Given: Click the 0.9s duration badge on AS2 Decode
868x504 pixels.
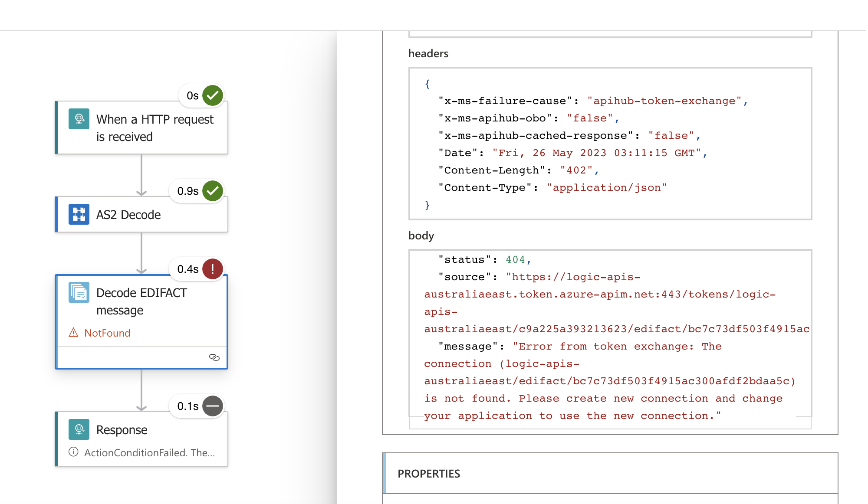Looking at the screenshot, I should pos(187,190).
